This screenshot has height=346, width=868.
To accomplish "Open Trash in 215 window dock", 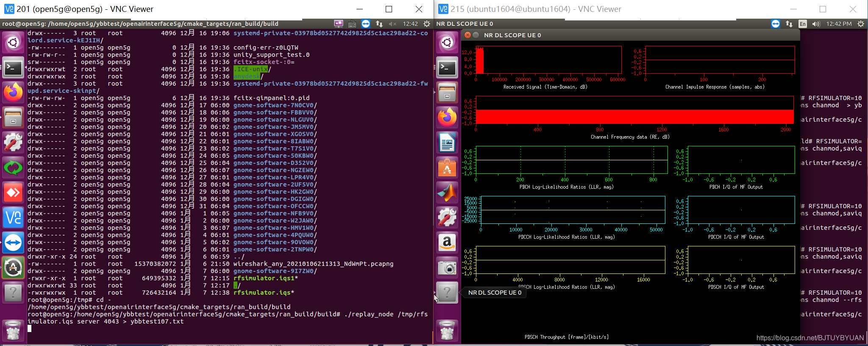I will point(447,330).
